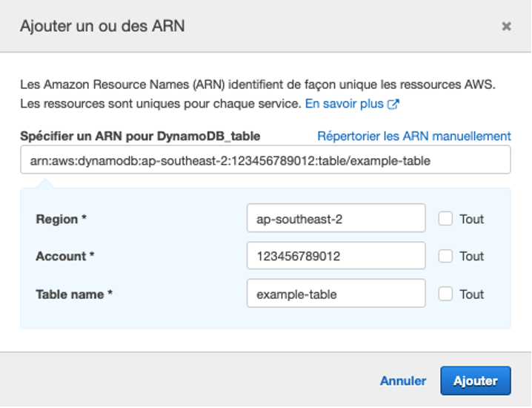Click the Account input field
Image resolution: width=532 pixels, height=408 pixels.
click(x=336, y=255)
